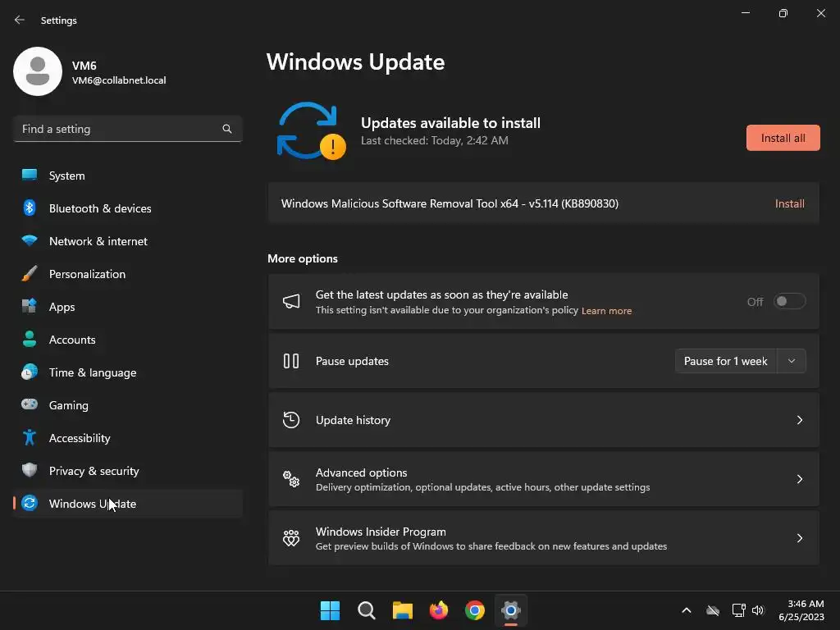Click the cloud sync tray icon

(x=713, y=610)
